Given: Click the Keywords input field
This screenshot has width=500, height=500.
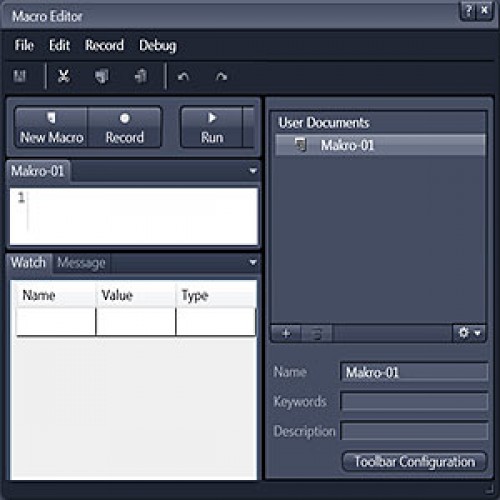Looking at the screenshot, I should pyautogui.click(x=414, y=401).
